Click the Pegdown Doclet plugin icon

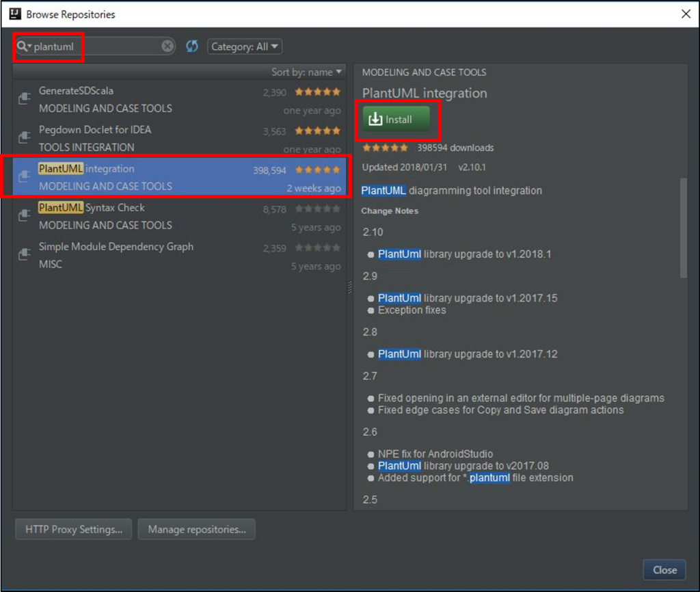click(25, 137)
